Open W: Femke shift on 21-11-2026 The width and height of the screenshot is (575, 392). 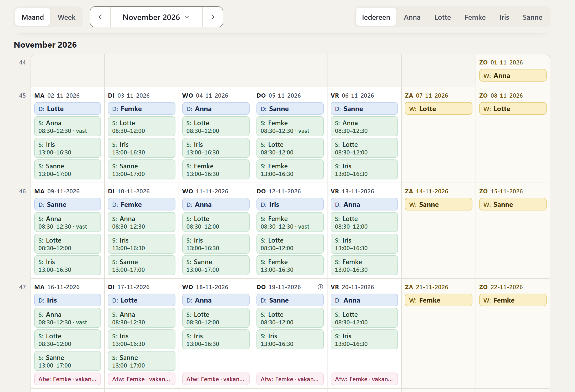[438, 300]
